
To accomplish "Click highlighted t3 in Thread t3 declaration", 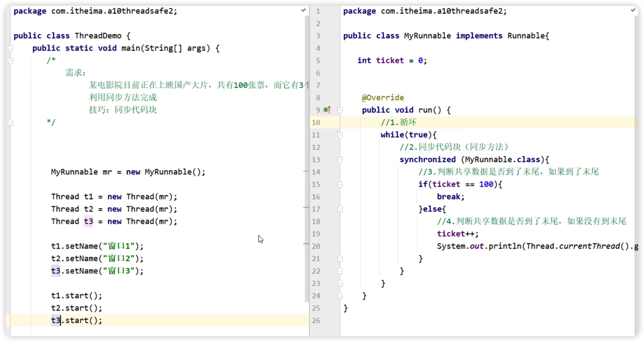I will pos(89,221).
